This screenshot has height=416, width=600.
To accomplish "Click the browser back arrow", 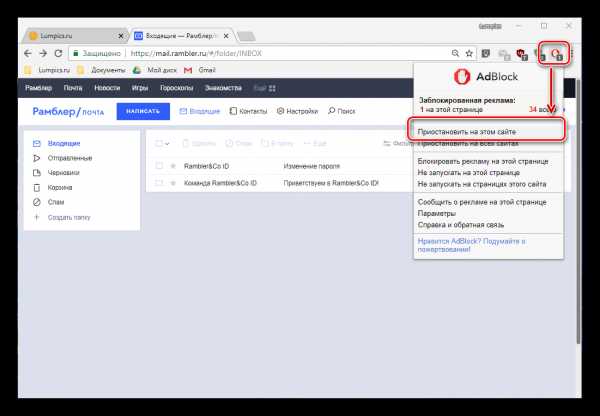I will tap(29, 52).
